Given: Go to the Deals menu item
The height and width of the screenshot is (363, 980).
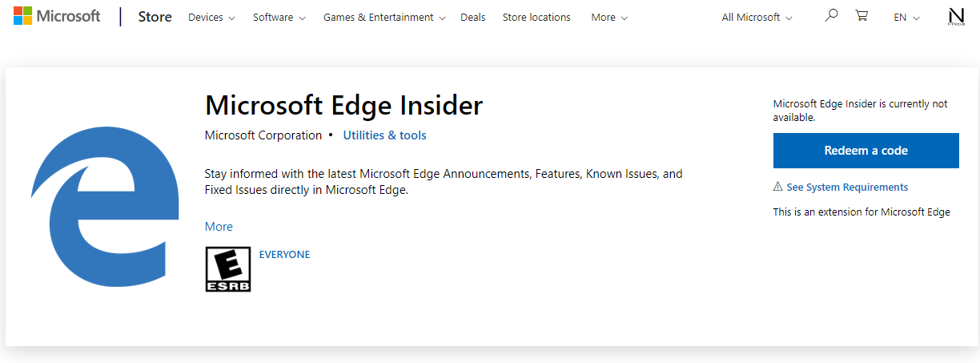Looking at the screenshot, I should tap(472, 17).
